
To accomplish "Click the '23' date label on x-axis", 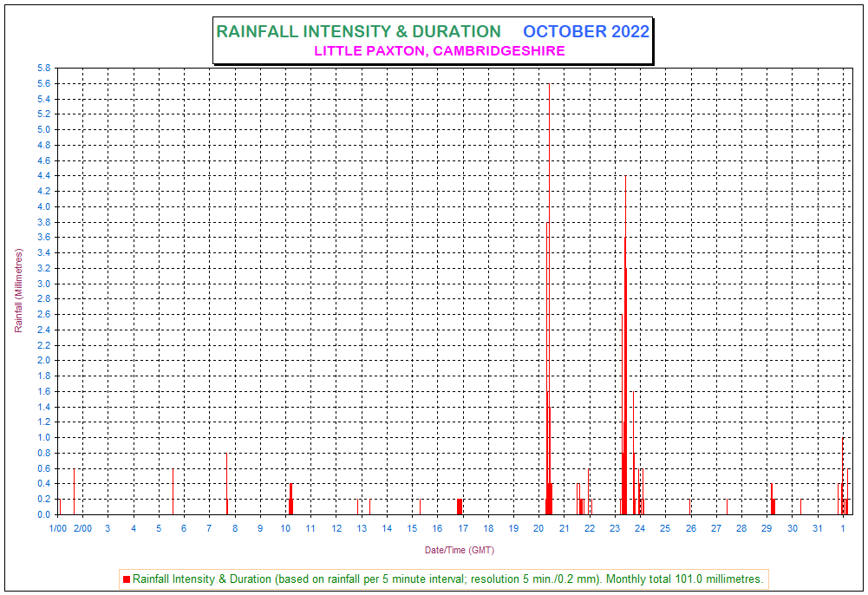I will tap(615, 528).
